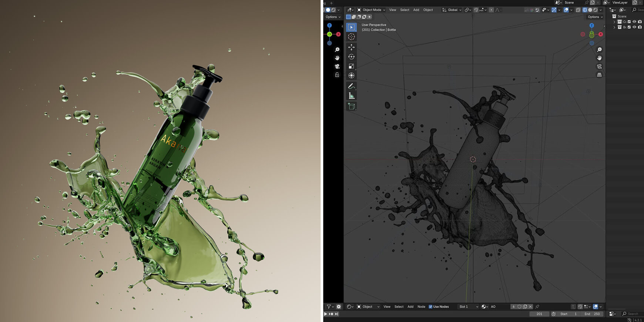Toggle X-ray mode in viewport header

(578, 10)
